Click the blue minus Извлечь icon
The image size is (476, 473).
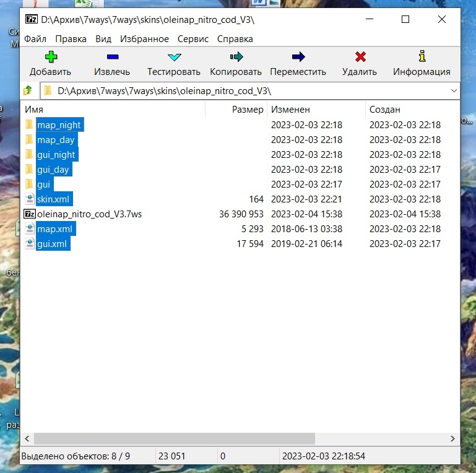112,58
